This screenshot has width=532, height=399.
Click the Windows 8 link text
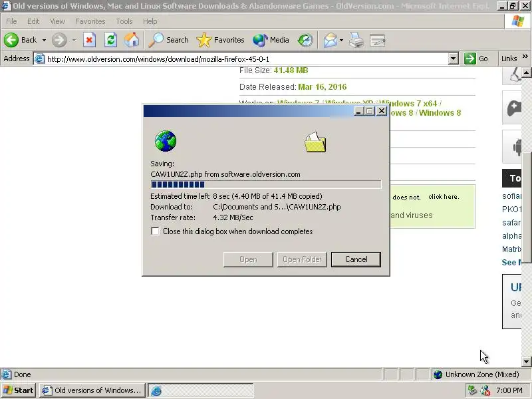point(440,113)
